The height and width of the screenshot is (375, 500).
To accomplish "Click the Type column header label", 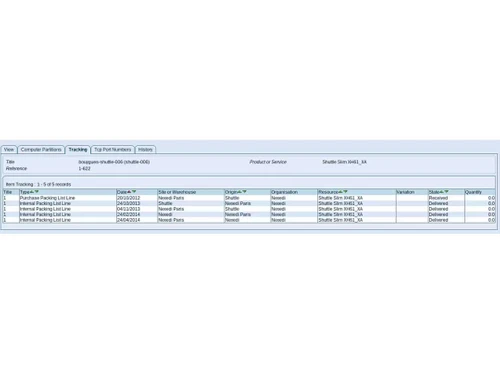I will click(x=25, y=192).
